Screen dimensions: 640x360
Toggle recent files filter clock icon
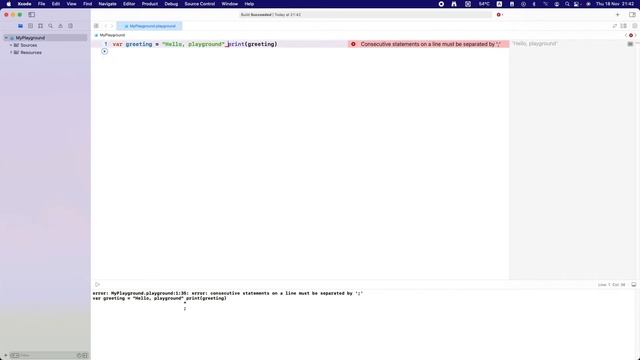coord(79,356)
